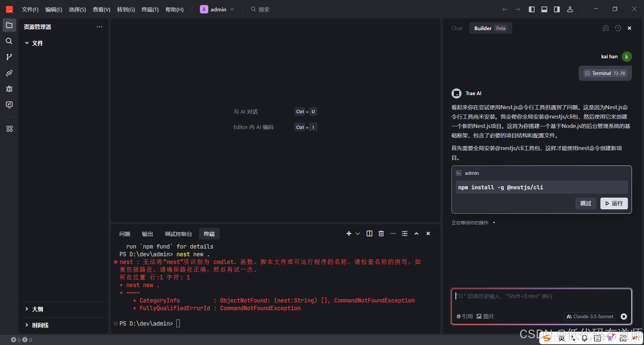644x345 pixels.
Task: Click the kai han user avatar
Action: point(627,57)
